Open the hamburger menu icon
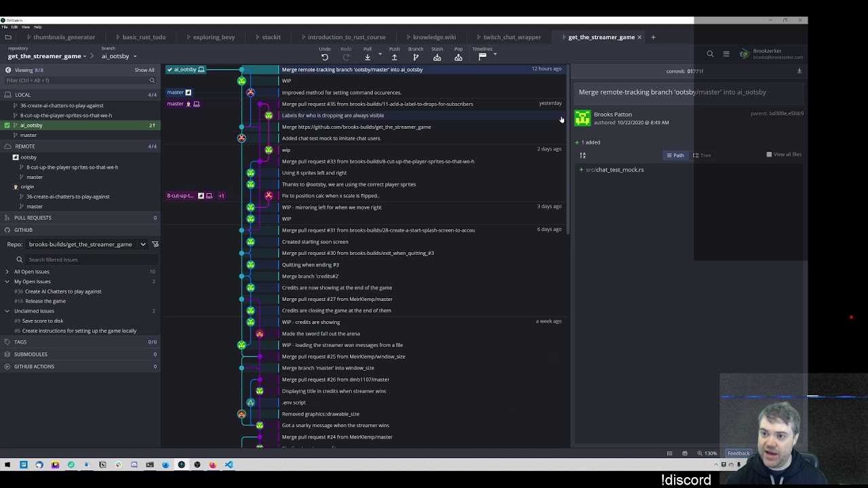Viewport: 868px width, 488px height. tap(726, 54)
